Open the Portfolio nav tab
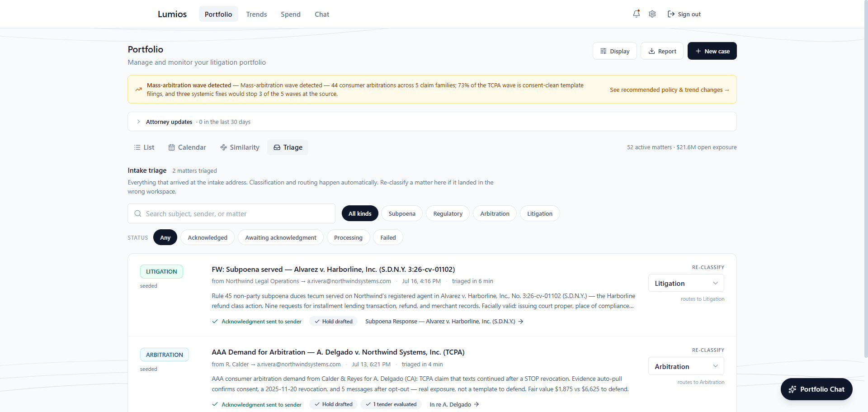This screenshot has height=412, width=868. (x=218, y=14)
